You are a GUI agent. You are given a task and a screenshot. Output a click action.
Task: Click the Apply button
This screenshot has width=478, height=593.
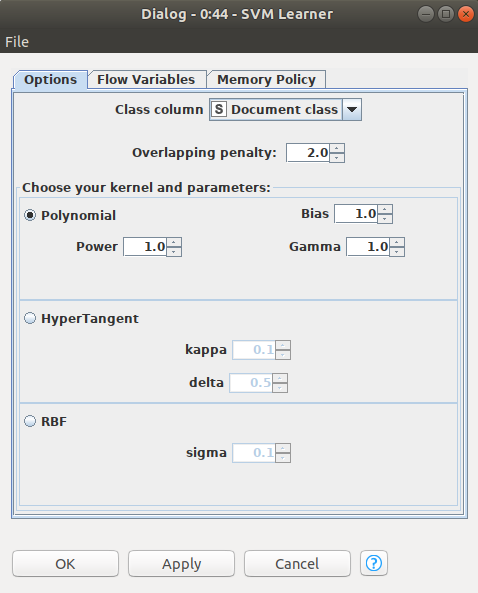click(182, 564)
